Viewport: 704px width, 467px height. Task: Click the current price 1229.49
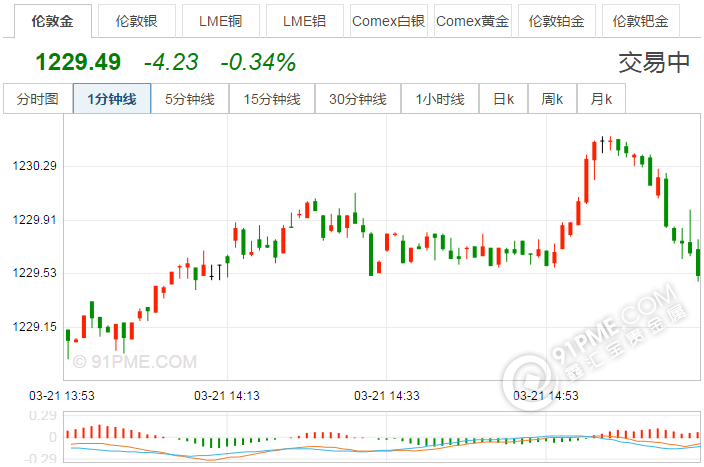point(78,62)
